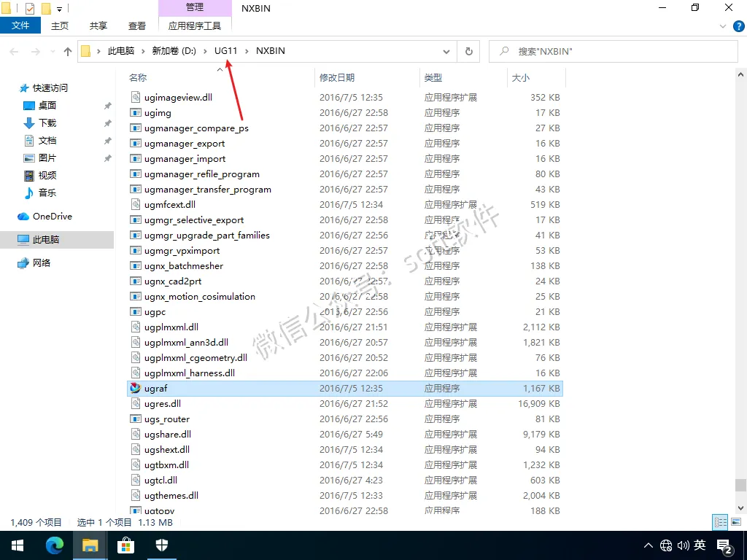Open the Windows Start menu
This screenshot has height=560, width=747.
tap(18, 545)
